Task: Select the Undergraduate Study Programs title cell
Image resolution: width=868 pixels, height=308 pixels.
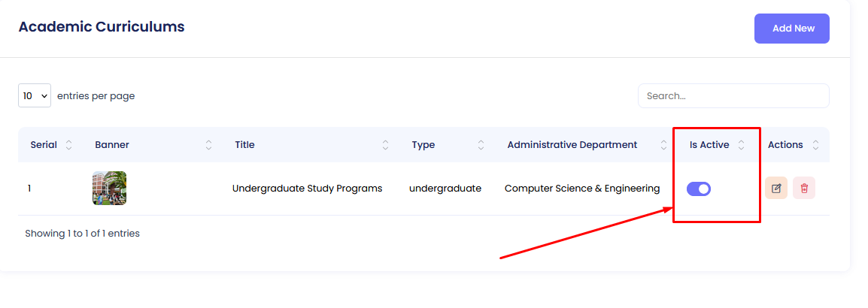Action: (307, 189)
